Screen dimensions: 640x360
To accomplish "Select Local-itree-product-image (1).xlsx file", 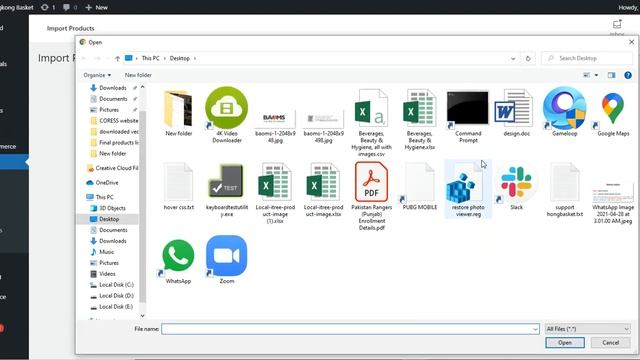I will pos(275,182).
